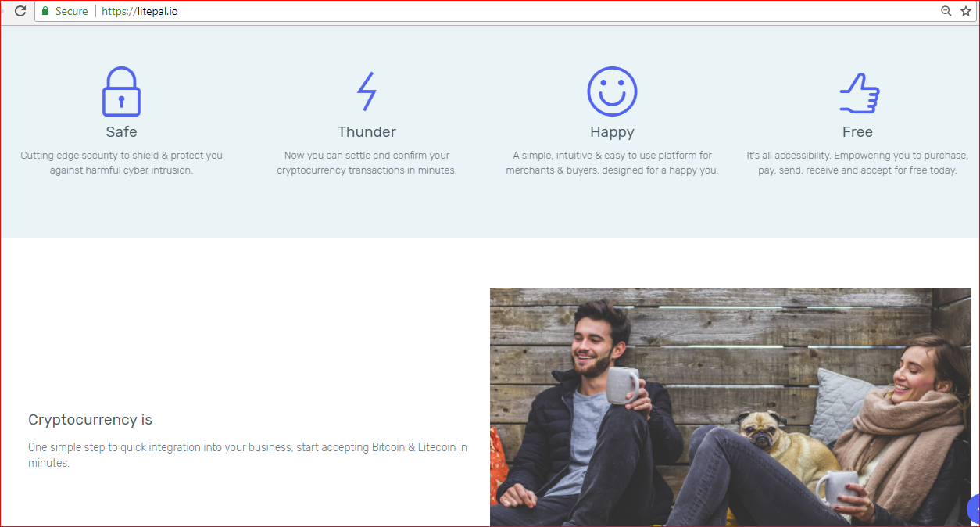The width and height of the screenshot is (980, 527).
Task: Click the blue scroll-to-top circle button
Action: [974, 509]
